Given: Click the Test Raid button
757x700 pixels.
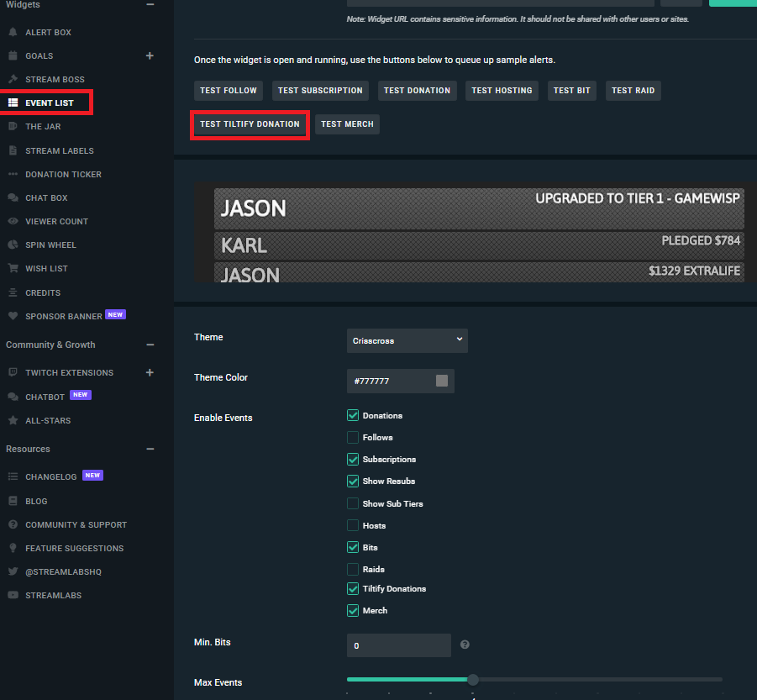Looking at the screenshot, I should [633, 91].
